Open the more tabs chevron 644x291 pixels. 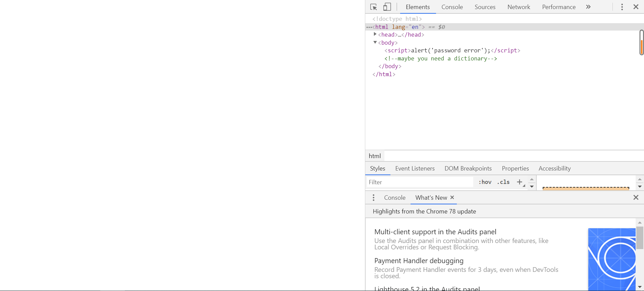(x=588, y=7)
